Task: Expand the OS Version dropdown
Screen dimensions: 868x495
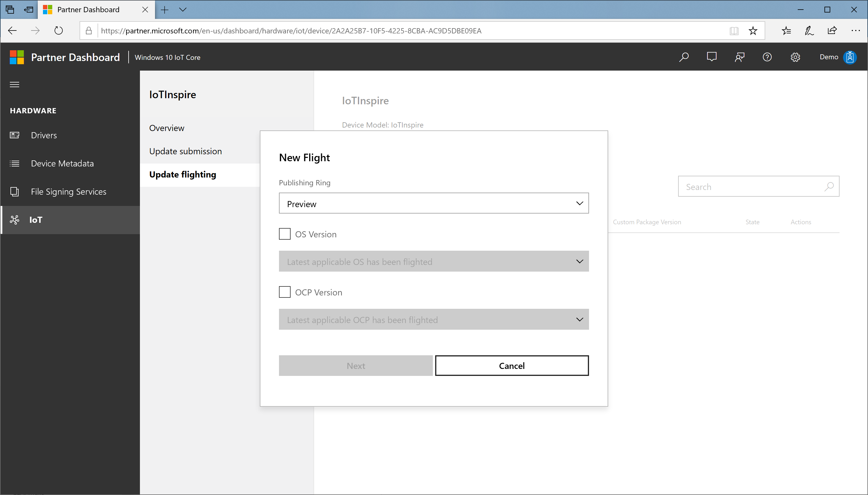Action: 434,261
